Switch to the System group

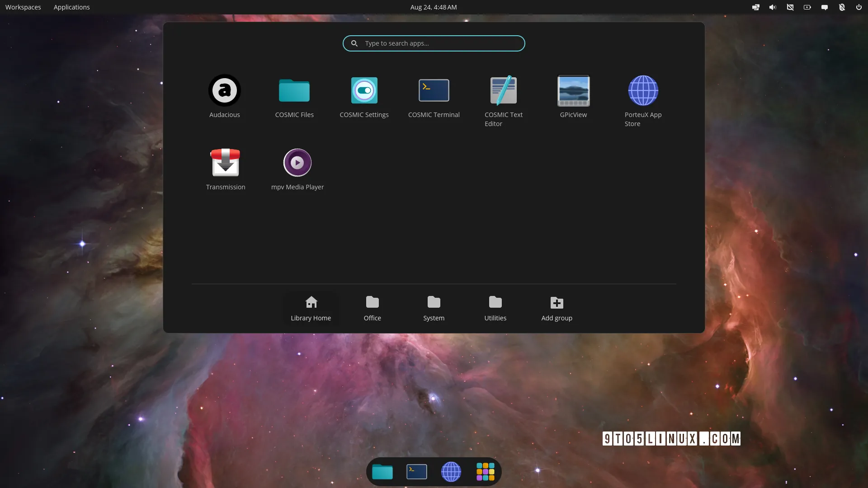[434, 309]
